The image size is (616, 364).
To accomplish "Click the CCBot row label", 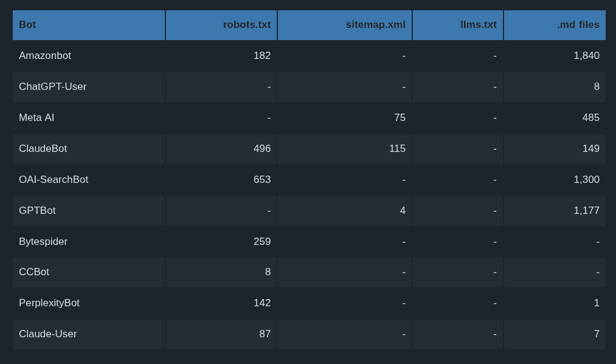I will click(x=34, y=272).
